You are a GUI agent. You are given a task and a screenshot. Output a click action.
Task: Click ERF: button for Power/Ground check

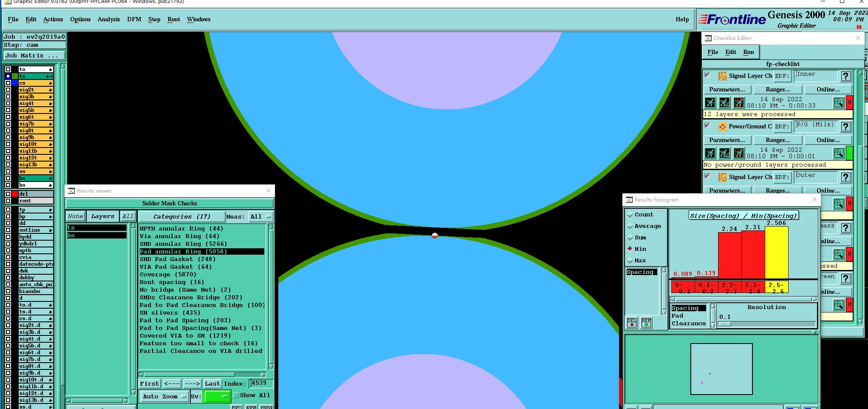(x=782, y=127)
